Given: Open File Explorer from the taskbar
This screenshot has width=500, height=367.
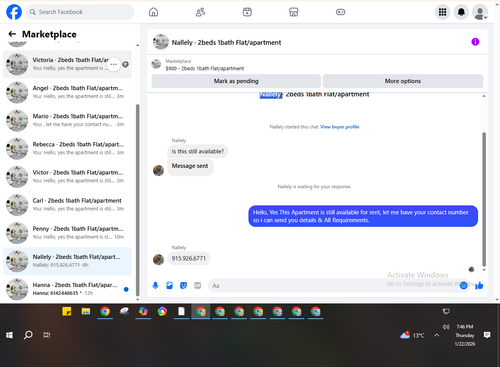Looking at the screenshot, I should (x=86, y=311).
